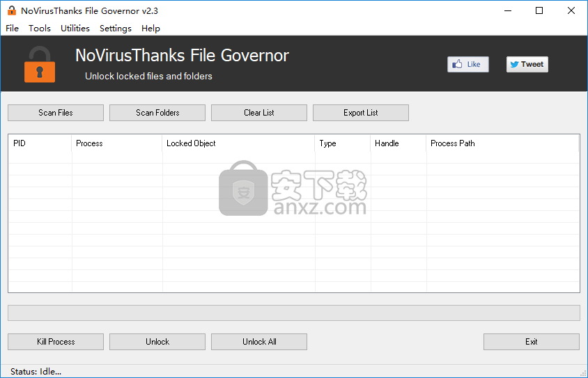Sort by the Process Path column header
This screenshot has width=588, height=378.
point(502,143)
